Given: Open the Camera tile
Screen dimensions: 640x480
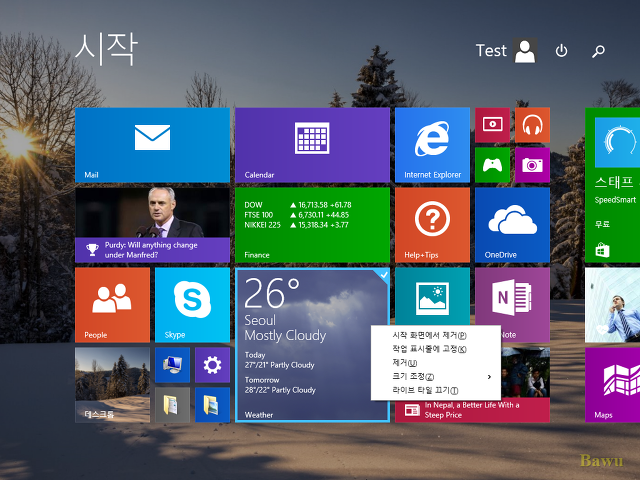Looking at the screenshot, I should [x=532, y=165].
